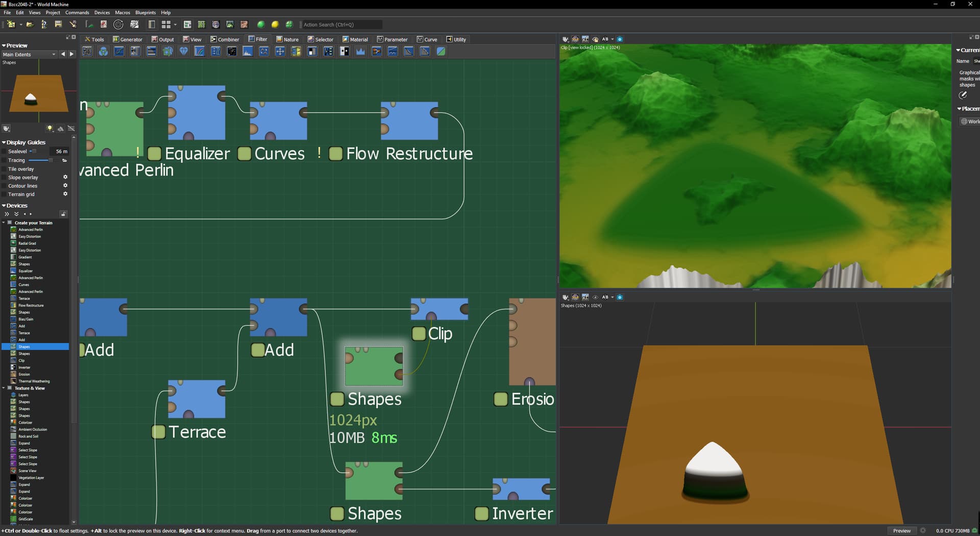Open the preview lighting (lightbulb) options
Viewport: 980px width, 536px height.
pos(50,129)
